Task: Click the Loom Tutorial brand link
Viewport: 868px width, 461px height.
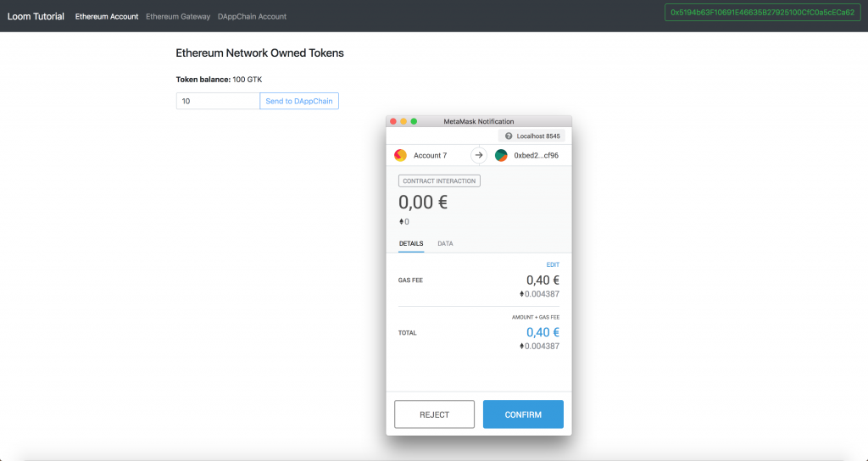Action: (x=36, y=17)
